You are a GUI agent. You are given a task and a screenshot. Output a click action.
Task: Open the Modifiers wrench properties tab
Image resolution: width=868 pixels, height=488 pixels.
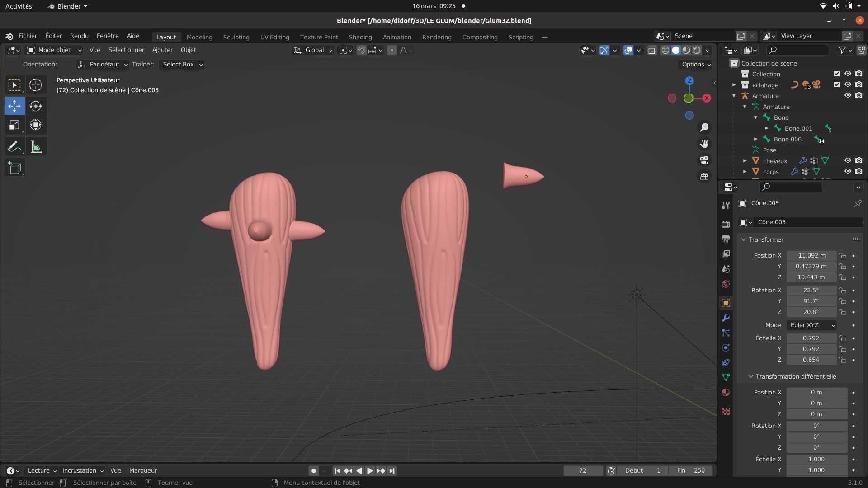pyautogui.click(x=726, y=318)
